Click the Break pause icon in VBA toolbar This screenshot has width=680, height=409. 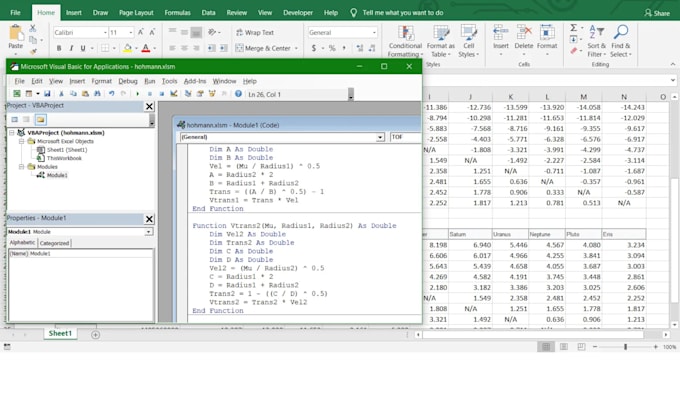[150, 94]
